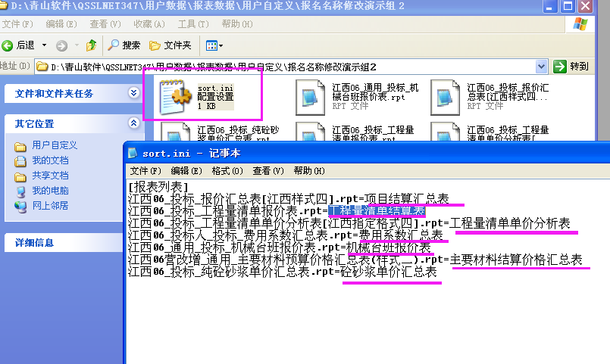The width and height of the screenshot is (610, 364).
Task: Toggle the 文件夹 folders pane button
Action: [x=170, y=45]
